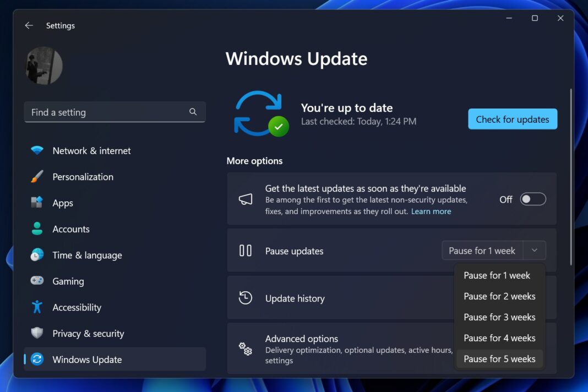Open Network & internet settings
The image size is (588, 392).
coord(115,151)
